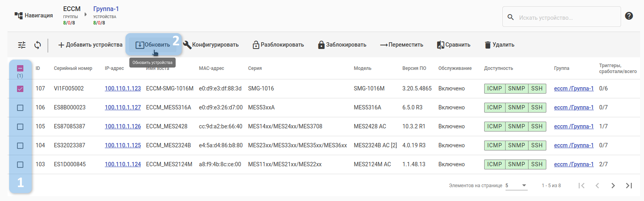Expand breadcrumb arrow after ECCM
This screenshot has height=201, width=644.
(85, 15)
